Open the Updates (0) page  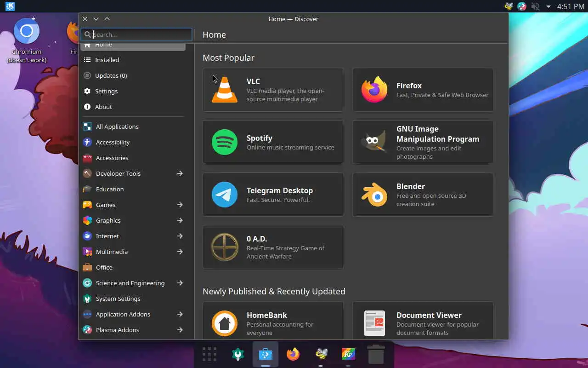(x=133, y=75)
